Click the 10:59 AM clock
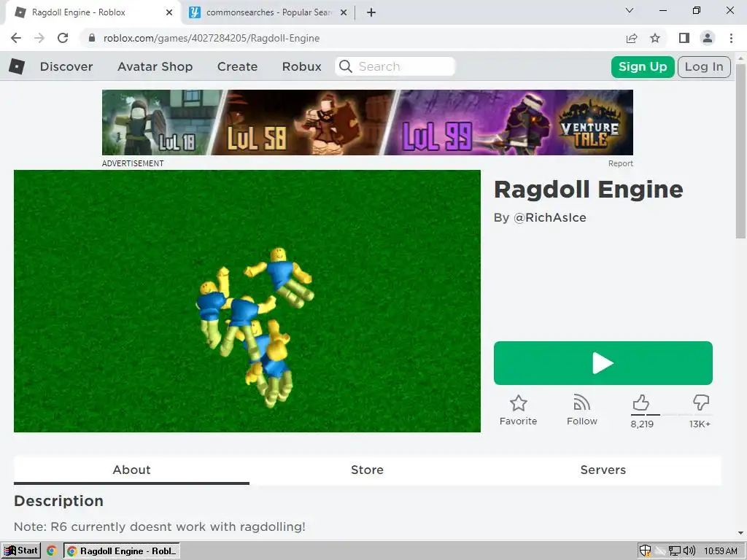Screen dimensions: 747x560 pyautogui.click(x=720, y=551)
